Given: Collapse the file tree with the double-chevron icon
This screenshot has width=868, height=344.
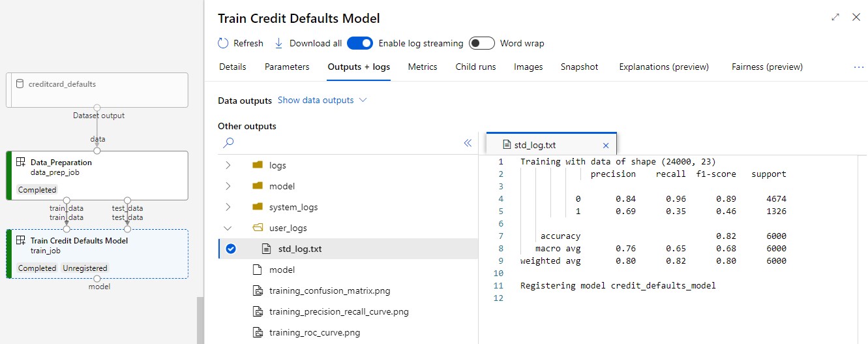Looking at the screenshot, I should (468, 143).
